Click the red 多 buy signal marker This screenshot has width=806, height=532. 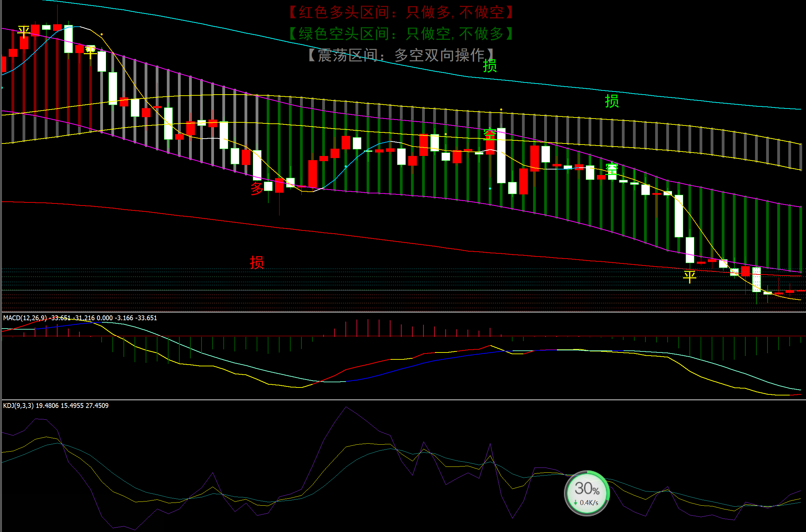tap(257, 188)
